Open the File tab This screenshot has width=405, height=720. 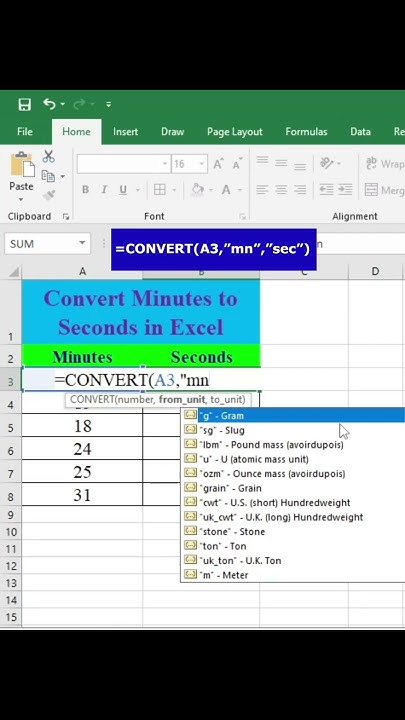point(25,132)
